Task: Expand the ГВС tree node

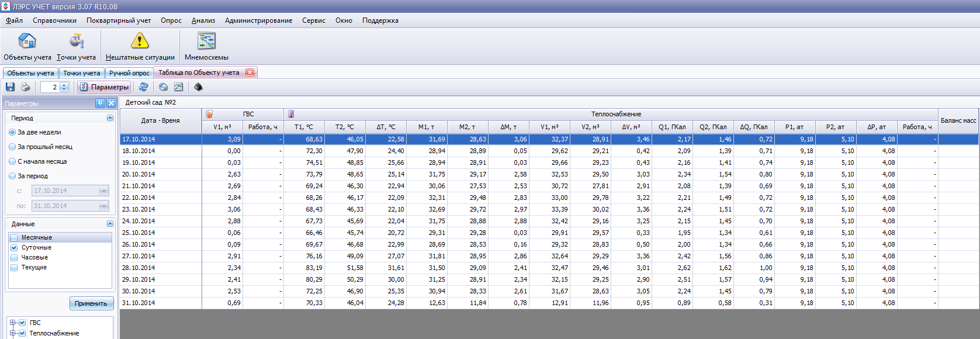Action: 13,323
